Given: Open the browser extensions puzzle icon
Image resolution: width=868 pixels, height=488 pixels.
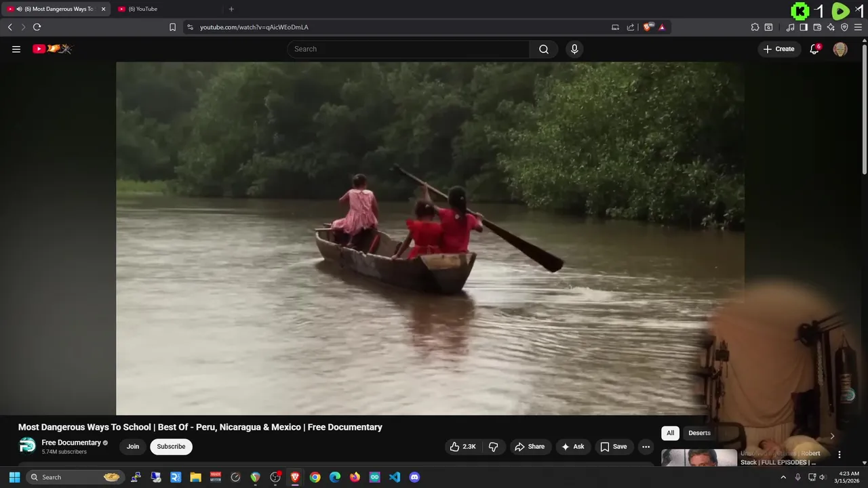Looking at the screenshot, I should 755,27.
